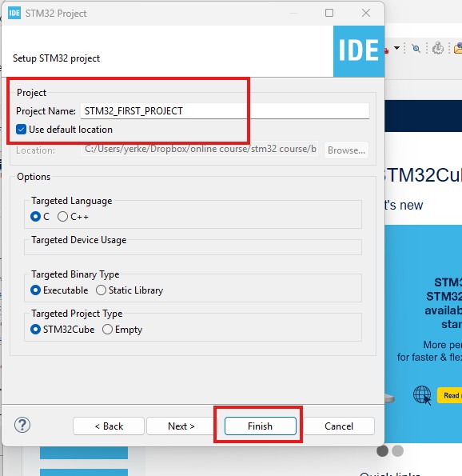Open the help question mark icon

22,425
